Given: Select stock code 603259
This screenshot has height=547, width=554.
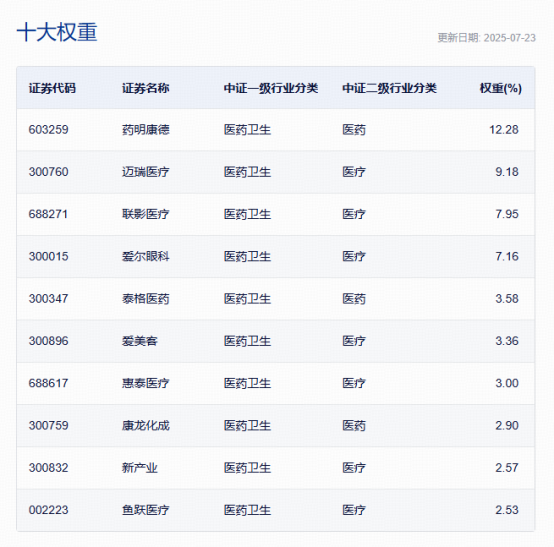Looking at the screenshot, I should pyautogui.click(x=48, y=130).
